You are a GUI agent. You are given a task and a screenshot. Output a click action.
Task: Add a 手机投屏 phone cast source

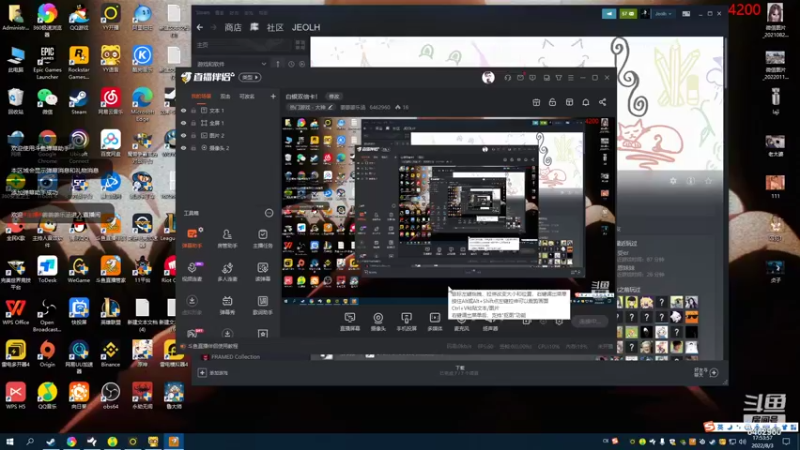[406, 322]
